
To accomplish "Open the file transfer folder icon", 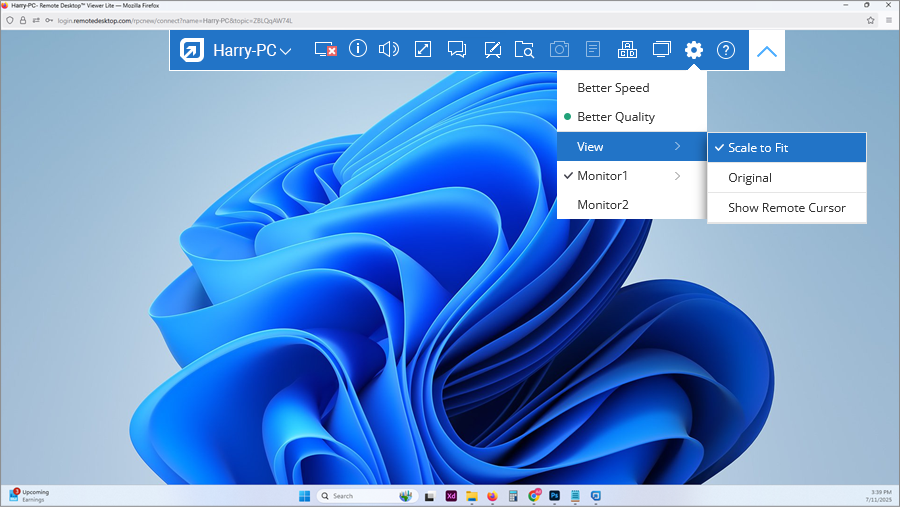I will pos(525,50).
